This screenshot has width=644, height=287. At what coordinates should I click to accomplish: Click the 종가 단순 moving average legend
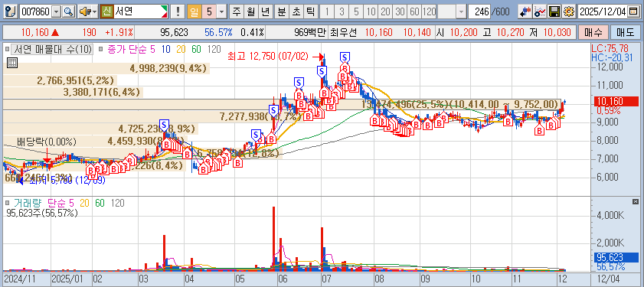pyautogui.click(x=127, y=50)
